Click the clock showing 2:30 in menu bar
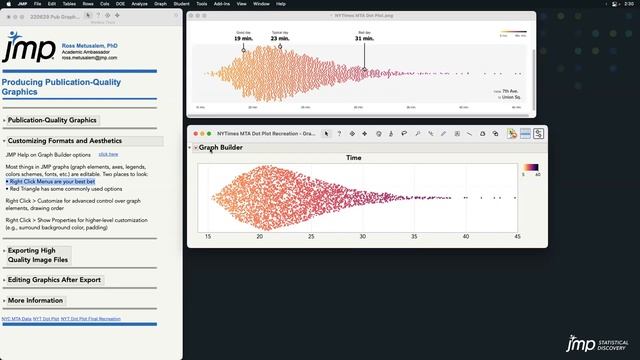Image resolution: width=640 pixels, height=360 pixels. pos(629,4)
